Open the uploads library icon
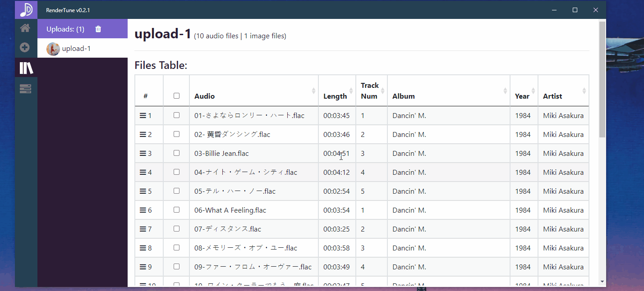Viewport: 644px width, 291px height. tap(26, 68)
